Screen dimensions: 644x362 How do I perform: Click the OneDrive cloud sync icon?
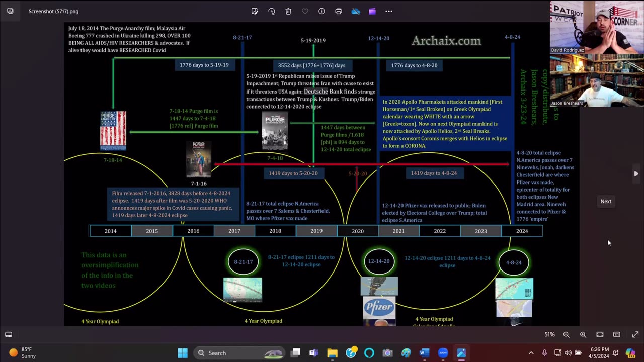(356, 11)
